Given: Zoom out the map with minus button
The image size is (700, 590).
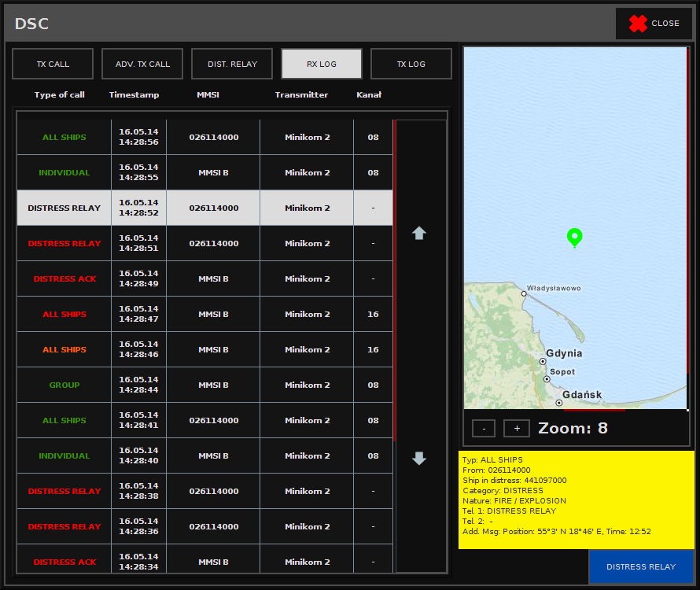Looking at the screenshot, I should click(x=484, y=428).
